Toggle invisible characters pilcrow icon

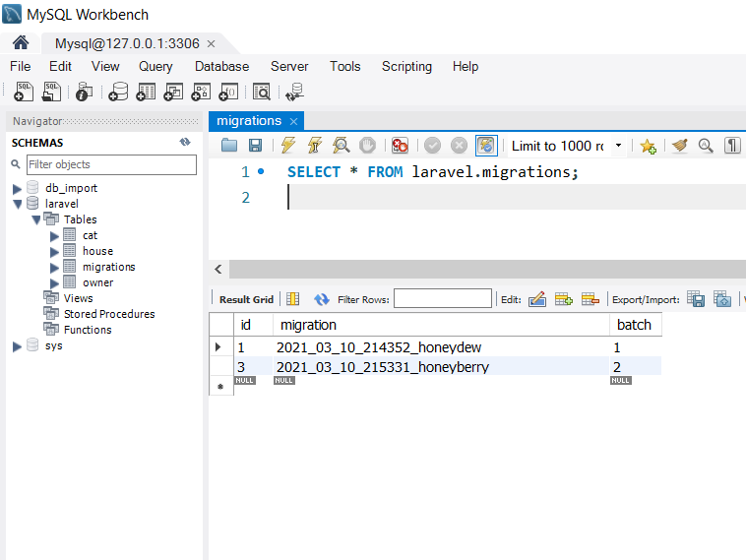click(732, 145)
